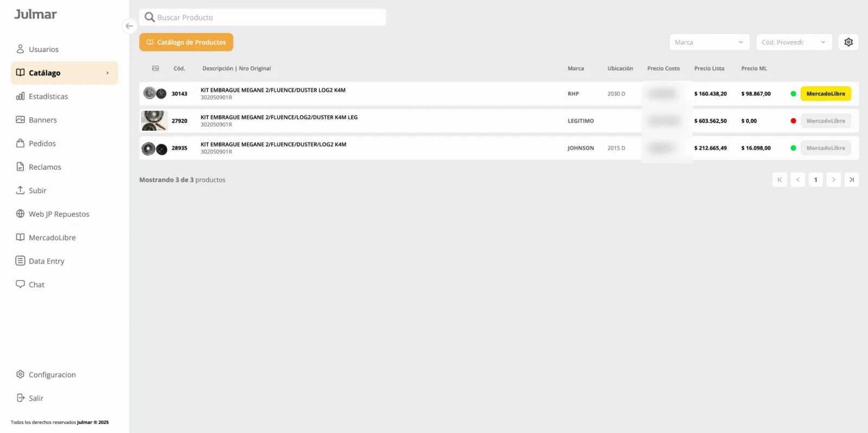Click MercadoLibre button for product 27920
868x433 pixels.
(x=826, y=121)
